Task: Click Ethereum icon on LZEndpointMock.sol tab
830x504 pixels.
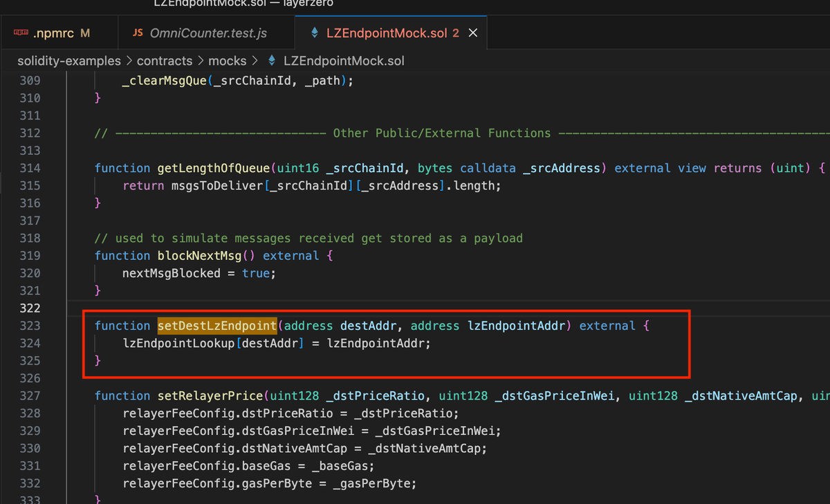Action: tap(314, 32)
